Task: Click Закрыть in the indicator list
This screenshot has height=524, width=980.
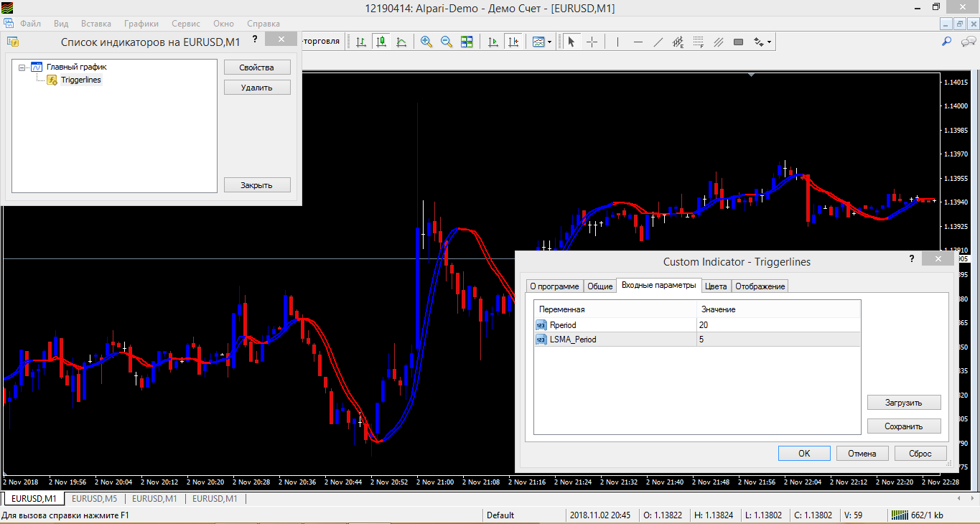Action: pyautogui.click(x=257, y=185)
